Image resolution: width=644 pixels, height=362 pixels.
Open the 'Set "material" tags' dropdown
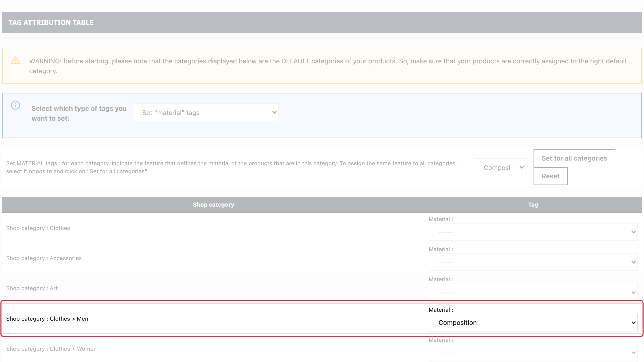(205, 113)
